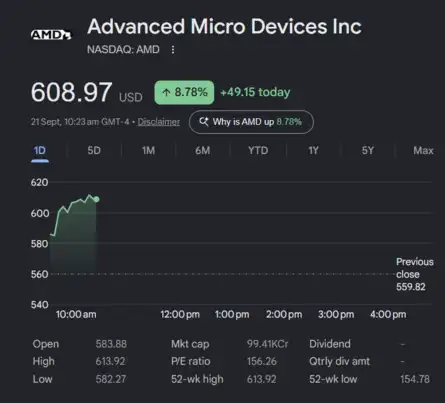Click the search sparkle icon in the Why is AMD up button
Image resolution: width=445 pixels, height=403 pixels.
coord(204,122)
